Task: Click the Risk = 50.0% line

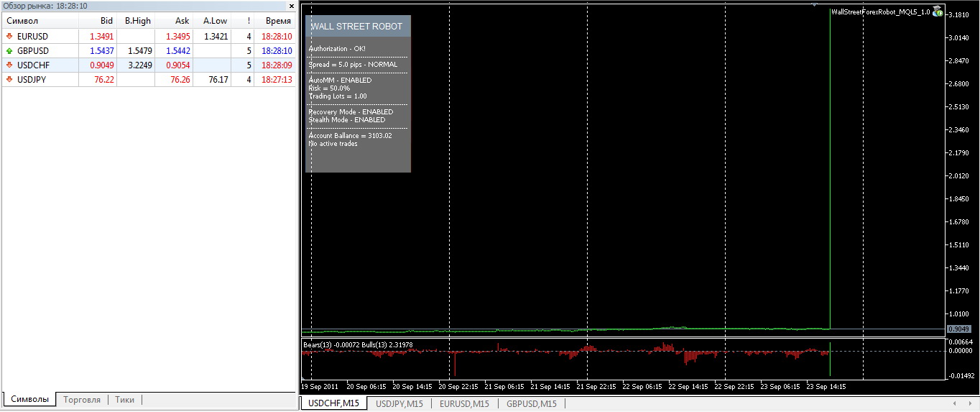Action: tap(329, 88)
